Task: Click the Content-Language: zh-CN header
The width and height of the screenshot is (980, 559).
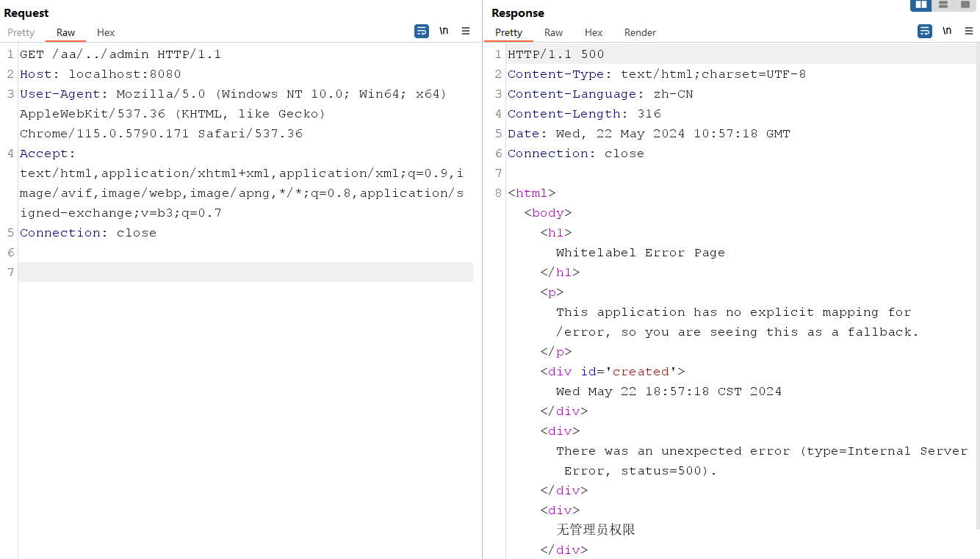Action: pos(600,94)
